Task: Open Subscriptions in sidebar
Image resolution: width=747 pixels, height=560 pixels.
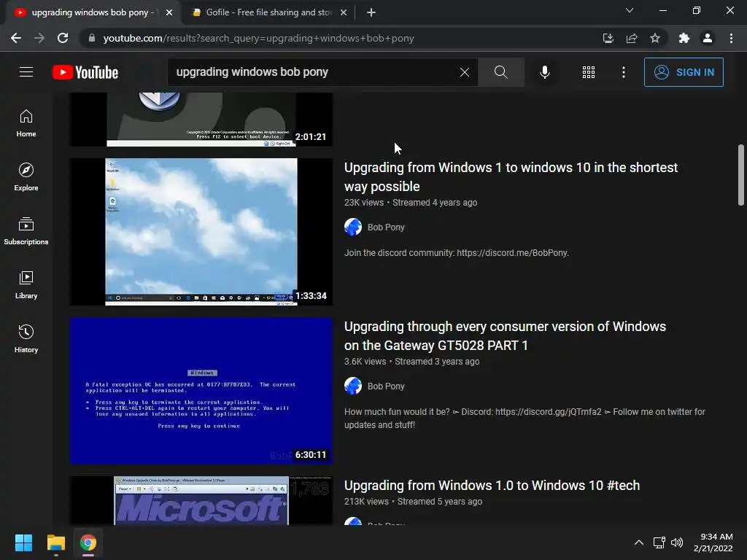Action: click(26, 231)
